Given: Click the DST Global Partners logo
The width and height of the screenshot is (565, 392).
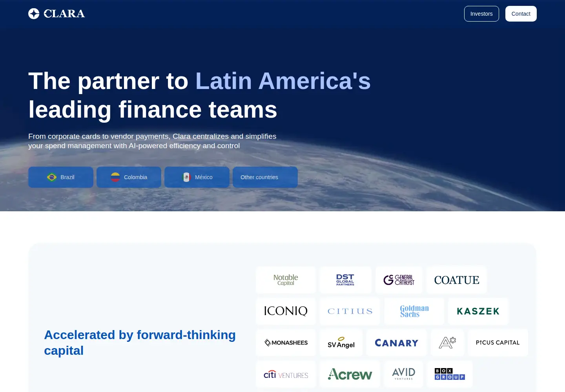Looking at the screenshot, I should click(x=345, y=280).
